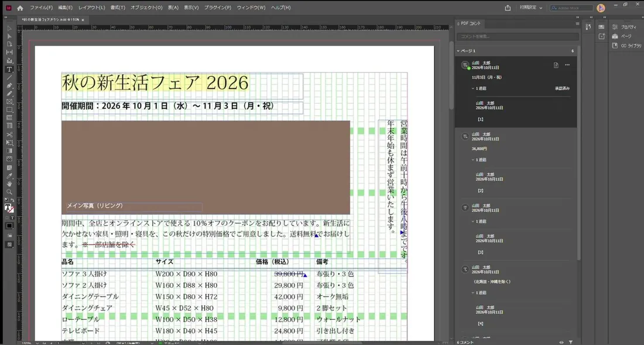Open the go-to-comment icon on first comment
Viewport: 644px width, 345px height.
556,65
